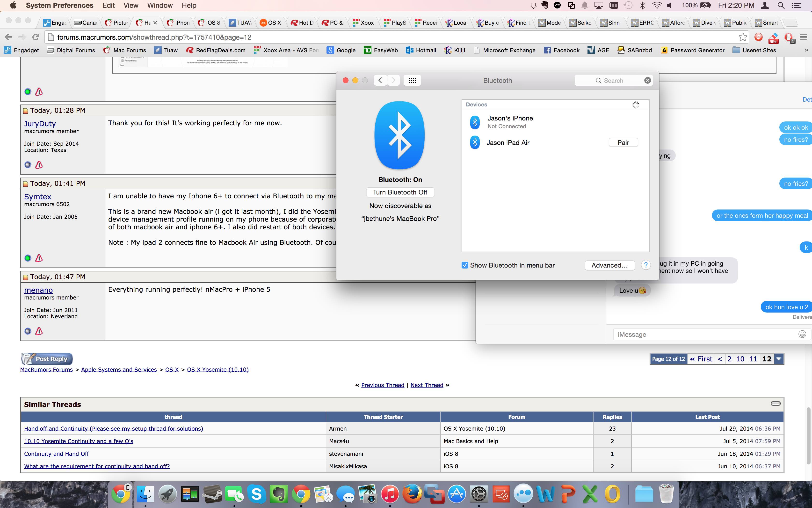
Task: Uncheck Show Bluetooth in menu bar
Action: [x=465, y=265]
